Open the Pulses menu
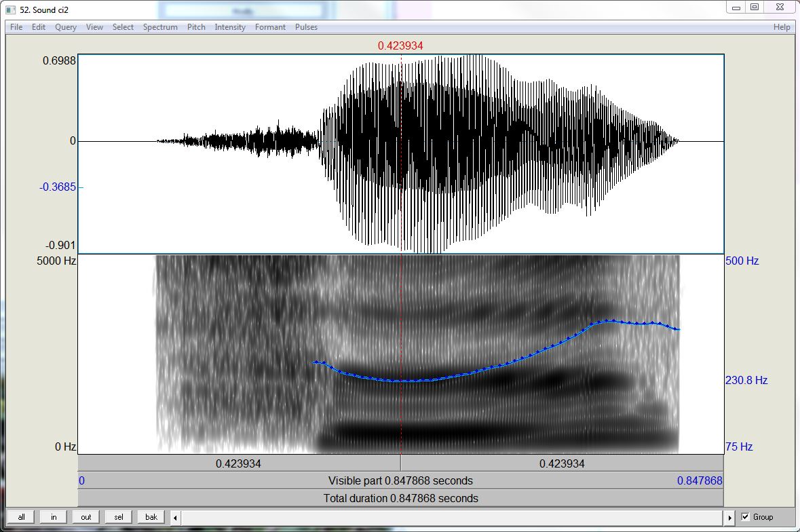This screenshot has width=800, height=532. pos(306,27)
